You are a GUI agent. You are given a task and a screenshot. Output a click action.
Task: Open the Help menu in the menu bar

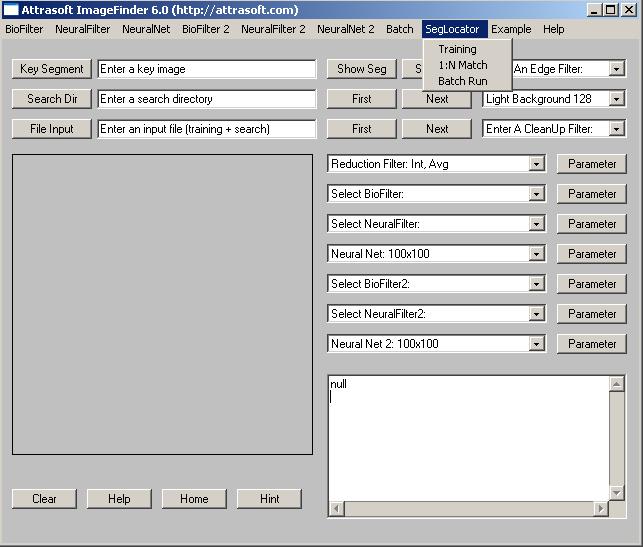point(553,29)
